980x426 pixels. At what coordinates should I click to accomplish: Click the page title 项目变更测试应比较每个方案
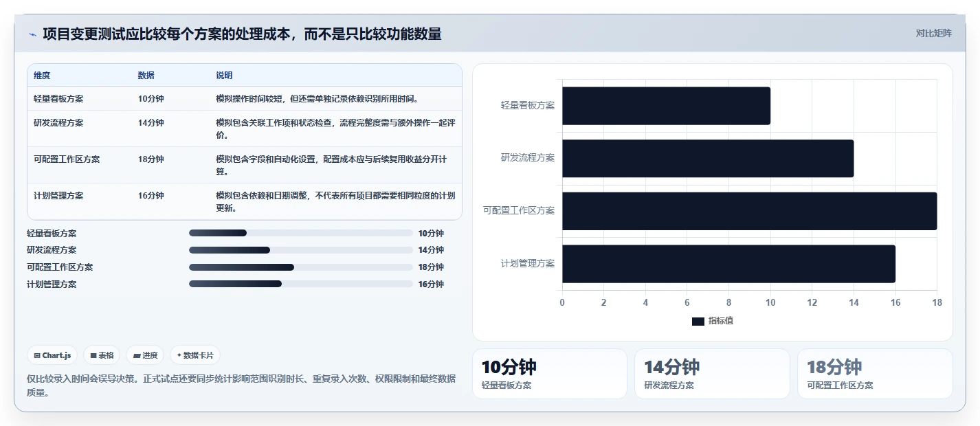(x=242, y=34)
